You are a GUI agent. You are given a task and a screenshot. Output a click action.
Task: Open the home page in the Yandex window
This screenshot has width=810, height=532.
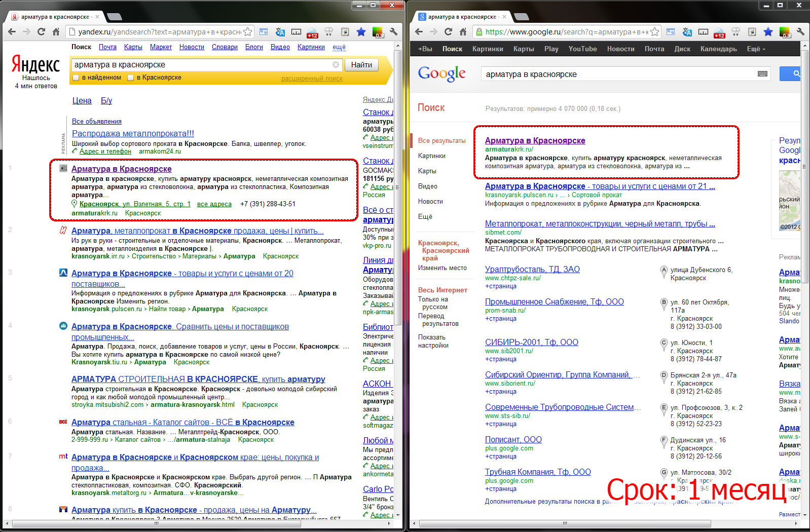(x=56, y=32)
